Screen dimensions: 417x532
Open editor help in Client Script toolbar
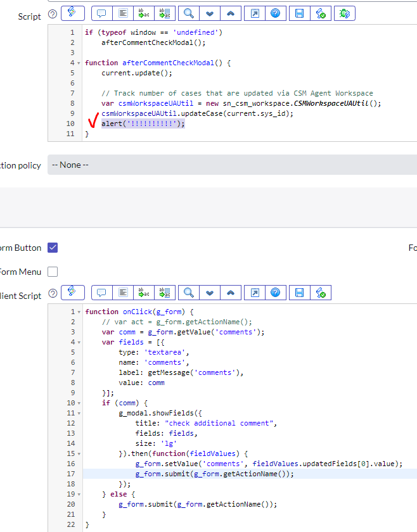click(276, 293)
